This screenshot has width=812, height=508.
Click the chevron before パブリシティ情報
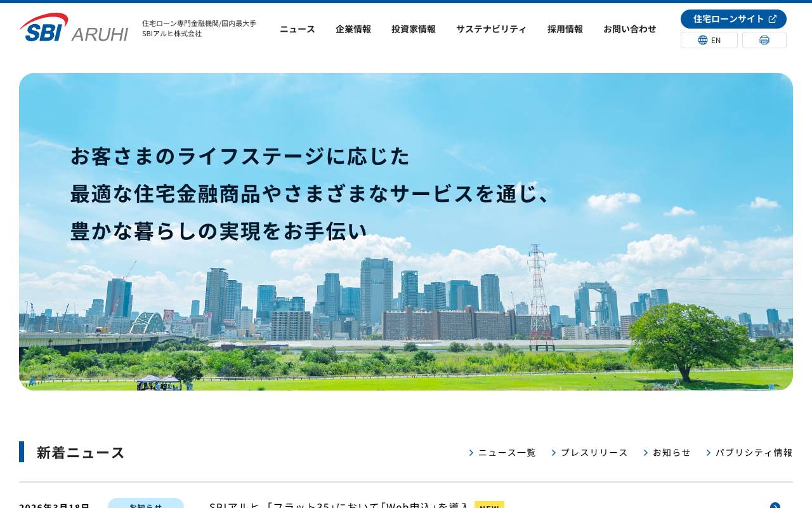pos(708,453)
